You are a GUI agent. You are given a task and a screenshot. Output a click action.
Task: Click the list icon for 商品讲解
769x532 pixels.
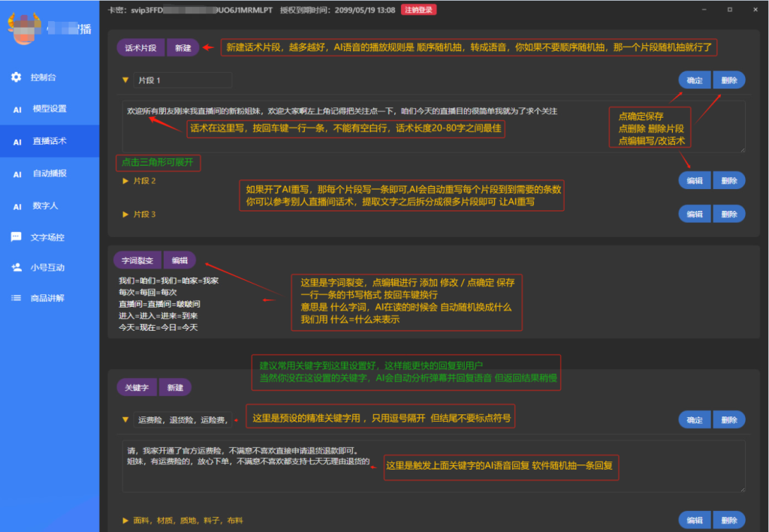click(x=17, y=298)
